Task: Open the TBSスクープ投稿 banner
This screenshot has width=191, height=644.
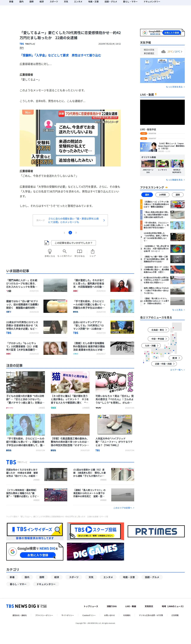Action: point(95,531)
